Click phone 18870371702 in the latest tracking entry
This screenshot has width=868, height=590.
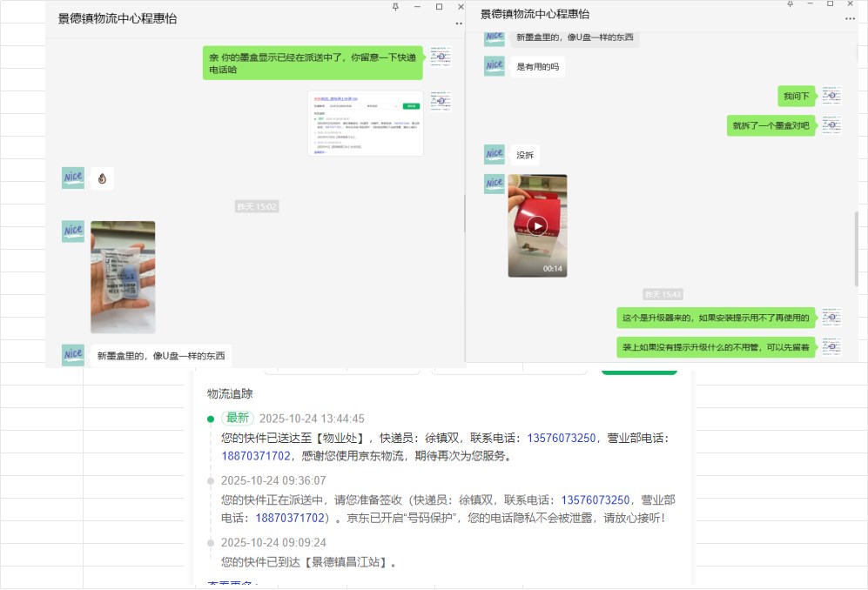(255, 456)
